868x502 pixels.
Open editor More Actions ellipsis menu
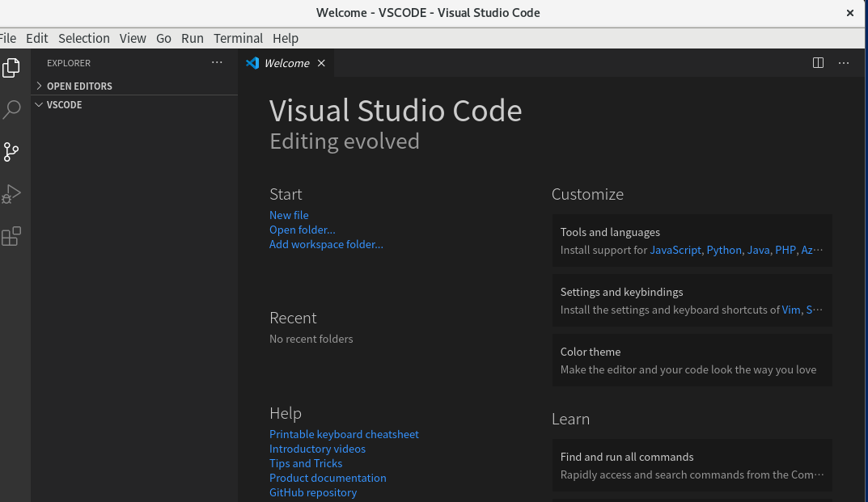(844, 63)
